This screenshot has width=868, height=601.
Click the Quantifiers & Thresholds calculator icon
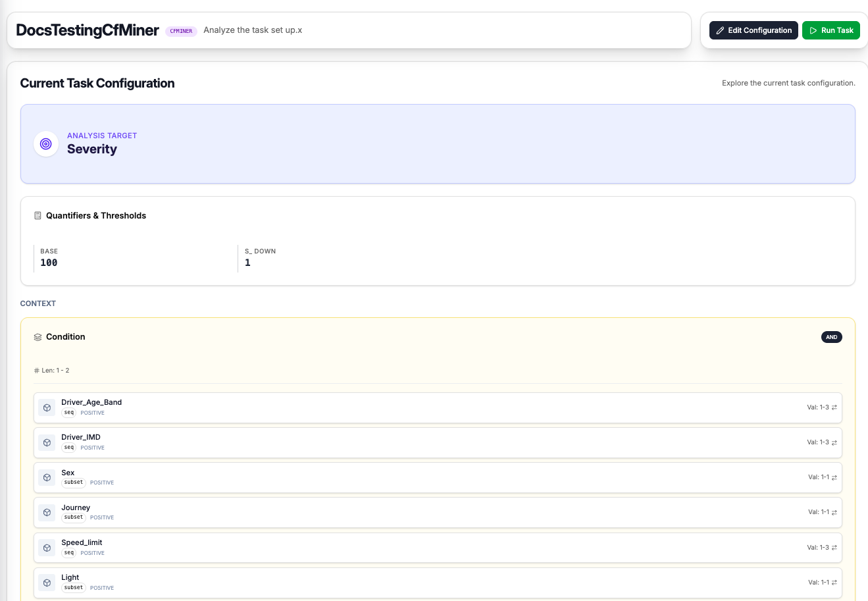(x=38, y=216)
